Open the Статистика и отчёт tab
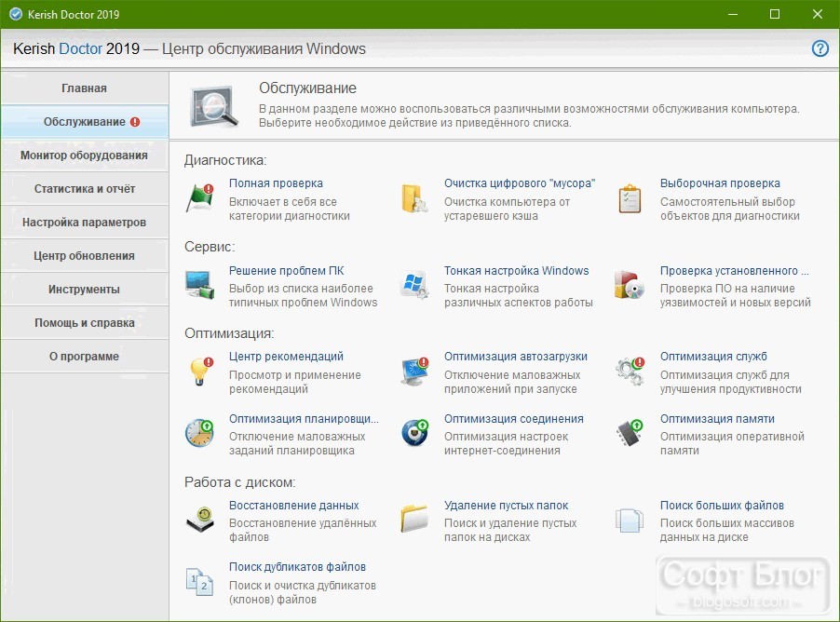The width and height of the screenshot is (840, 622). tap(84, 189)
